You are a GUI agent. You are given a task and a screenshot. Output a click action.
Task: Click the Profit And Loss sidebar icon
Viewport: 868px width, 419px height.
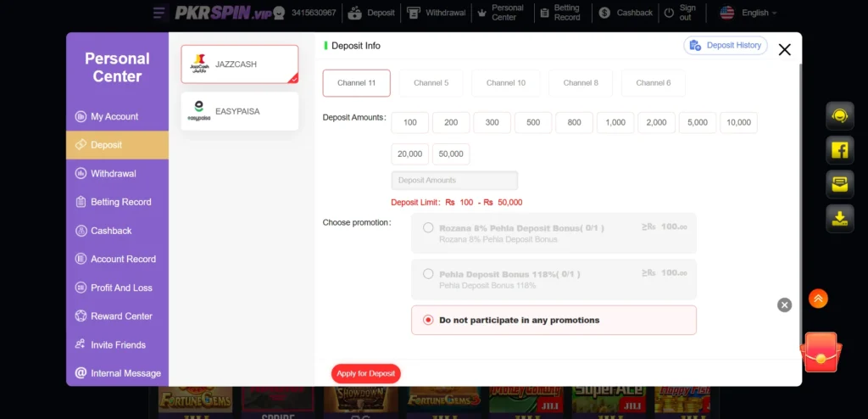tap(81, 288)
